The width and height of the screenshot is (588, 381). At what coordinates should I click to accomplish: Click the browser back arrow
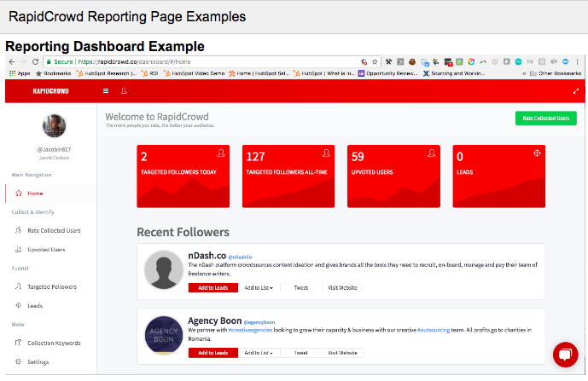point(10,62)
